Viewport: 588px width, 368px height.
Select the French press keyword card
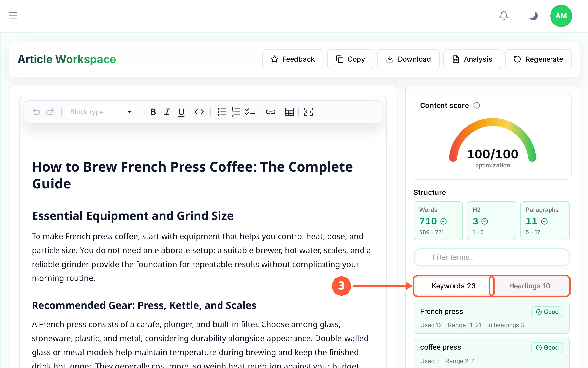[x=492, y=318]
